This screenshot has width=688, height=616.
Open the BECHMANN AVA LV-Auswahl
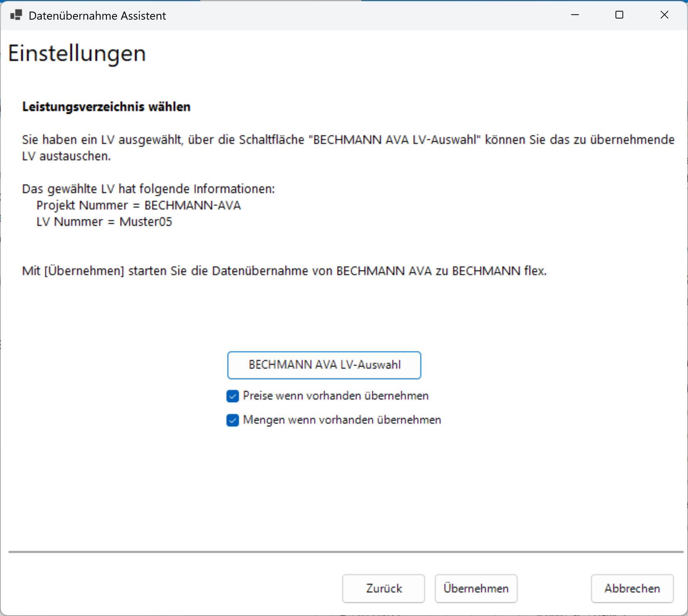pos(324,365)
